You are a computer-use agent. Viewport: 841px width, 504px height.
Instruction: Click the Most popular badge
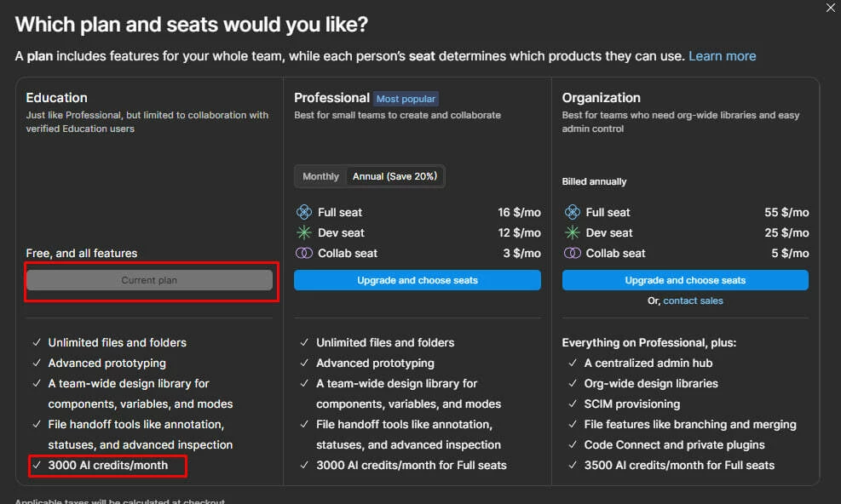tap(406, 99)
